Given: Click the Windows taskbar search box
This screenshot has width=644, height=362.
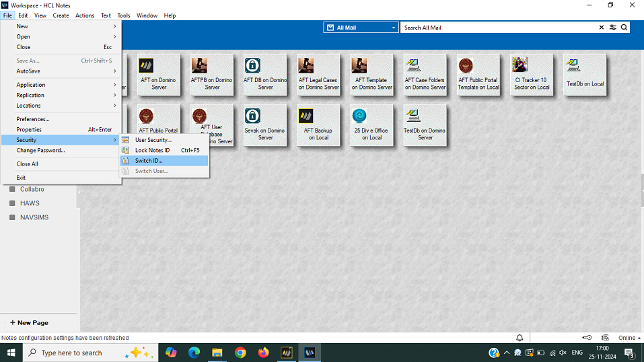Looking at the screenshot, I should 90,353.
